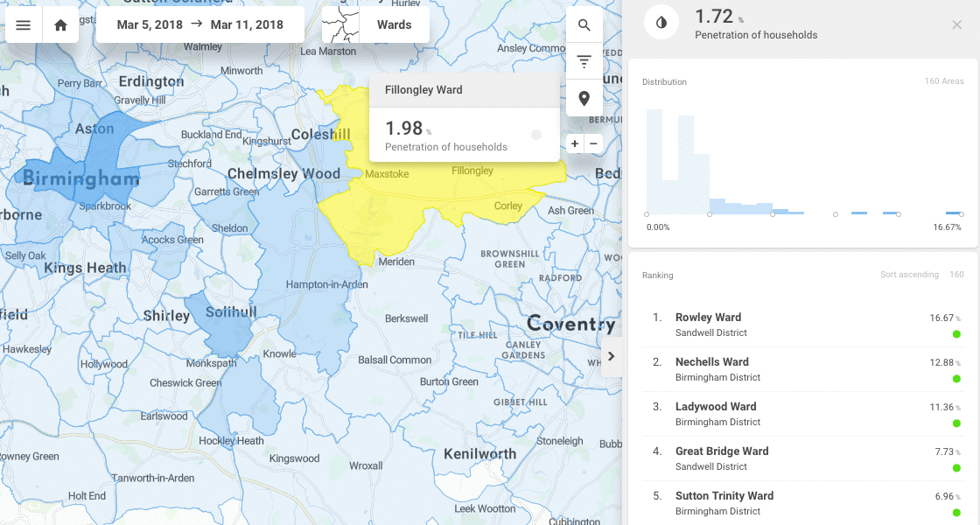Open the navigation hamburger menu

point(24,24)
